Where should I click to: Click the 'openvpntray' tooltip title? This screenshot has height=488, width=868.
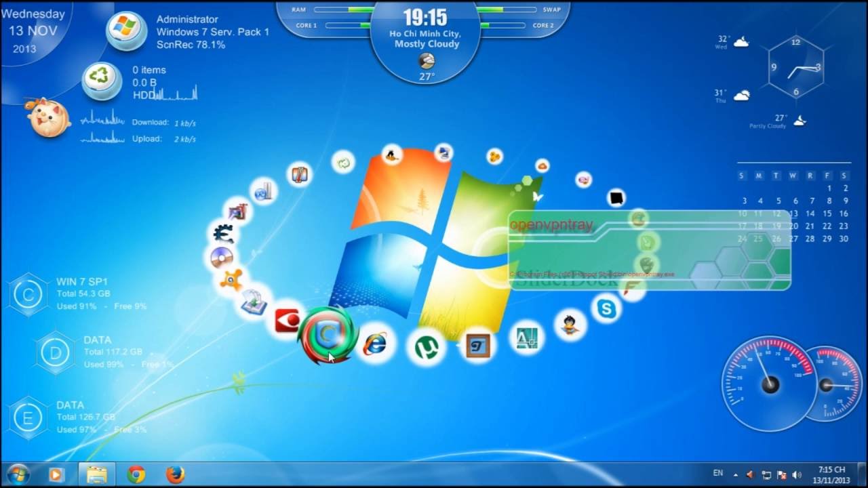(551, 224)
